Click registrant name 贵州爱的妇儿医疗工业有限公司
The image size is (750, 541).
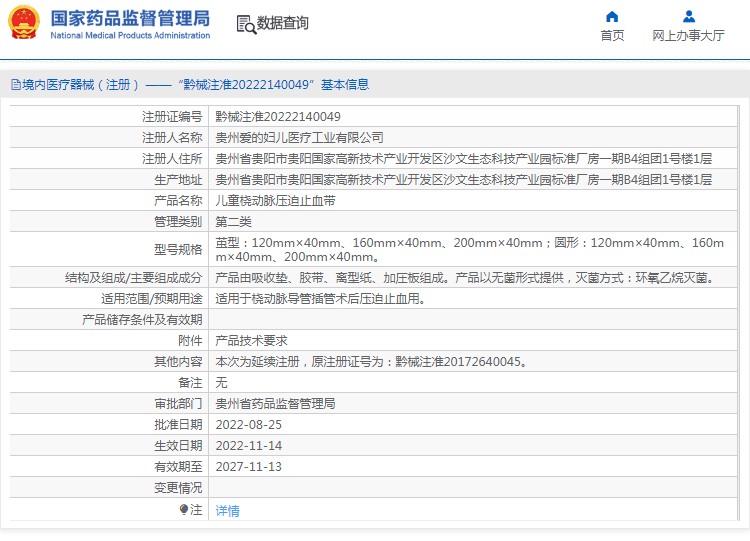point(299,138)
